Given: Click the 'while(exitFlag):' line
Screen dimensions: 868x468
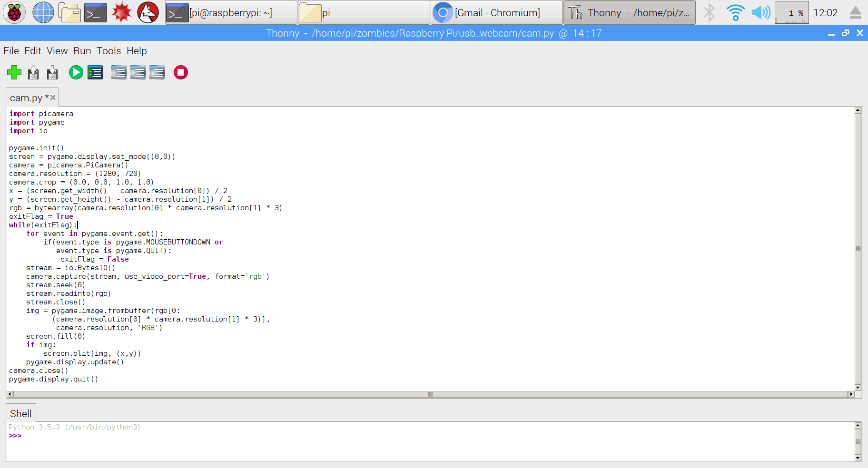Looking at the screenshot, I should [43, 225].
